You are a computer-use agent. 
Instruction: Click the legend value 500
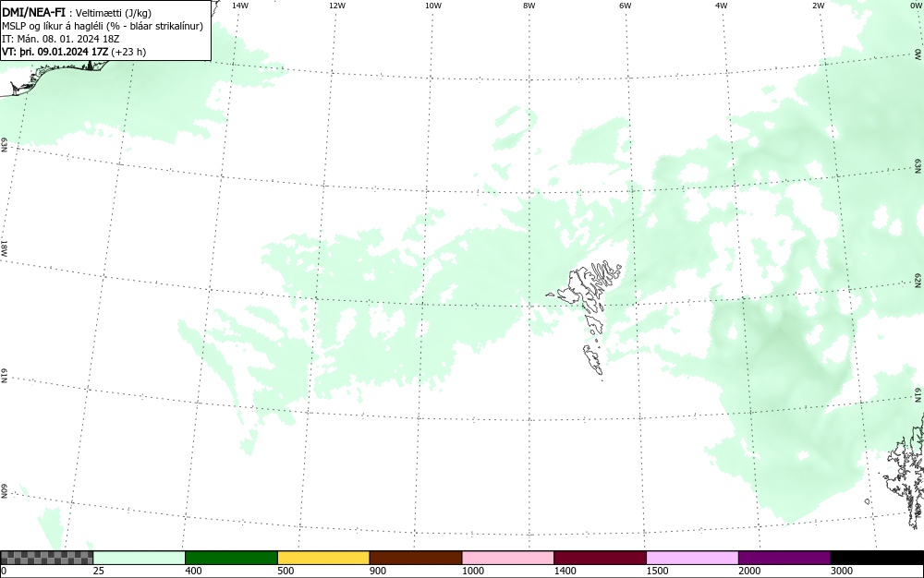click(x=286, y=571)
